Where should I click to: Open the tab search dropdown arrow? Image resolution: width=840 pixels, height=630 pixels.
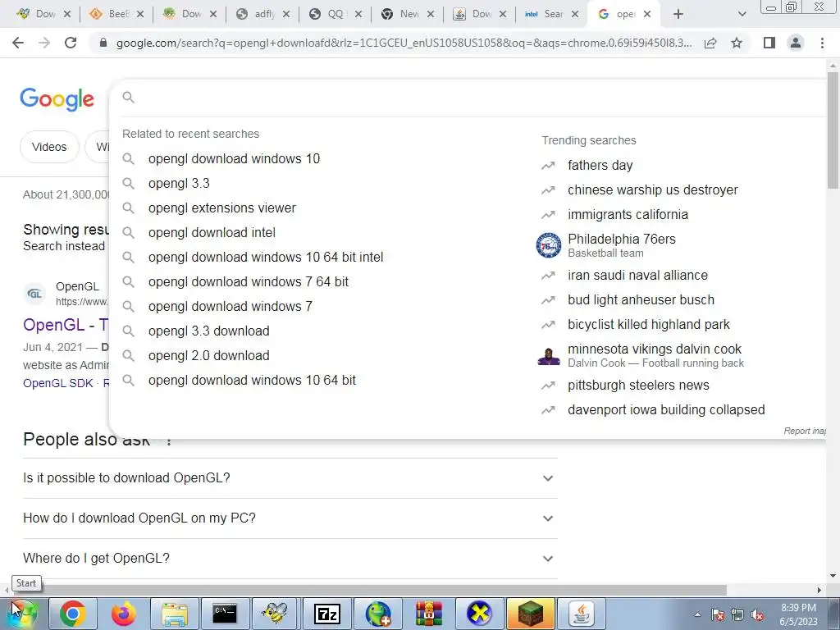tap(742, 14)
